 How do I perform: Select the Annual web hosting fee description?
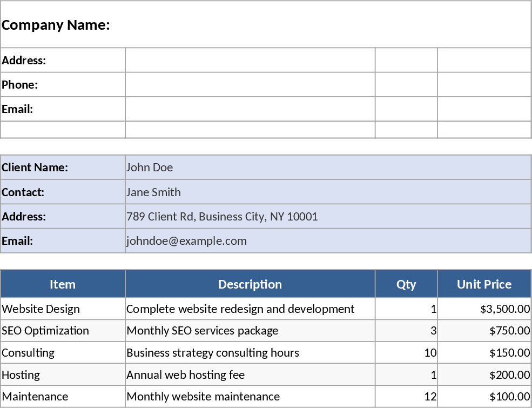click(250, 375)
